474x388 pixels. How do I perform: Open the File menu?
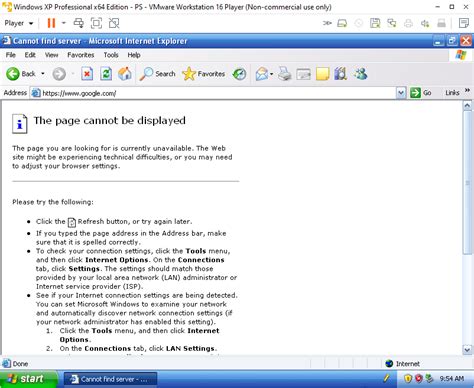click(11, 55)
